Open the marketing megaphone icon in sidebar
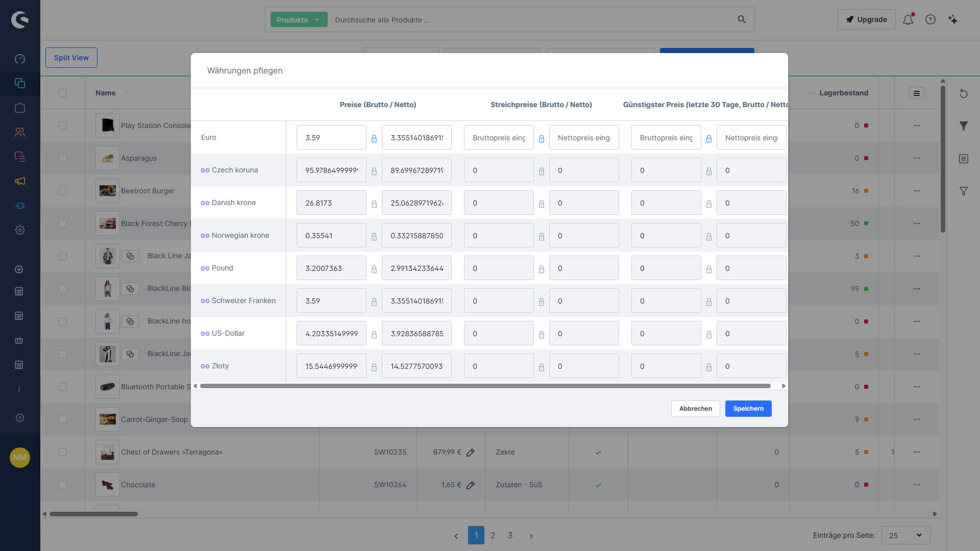The image size is (980, 551). (20, 181)
